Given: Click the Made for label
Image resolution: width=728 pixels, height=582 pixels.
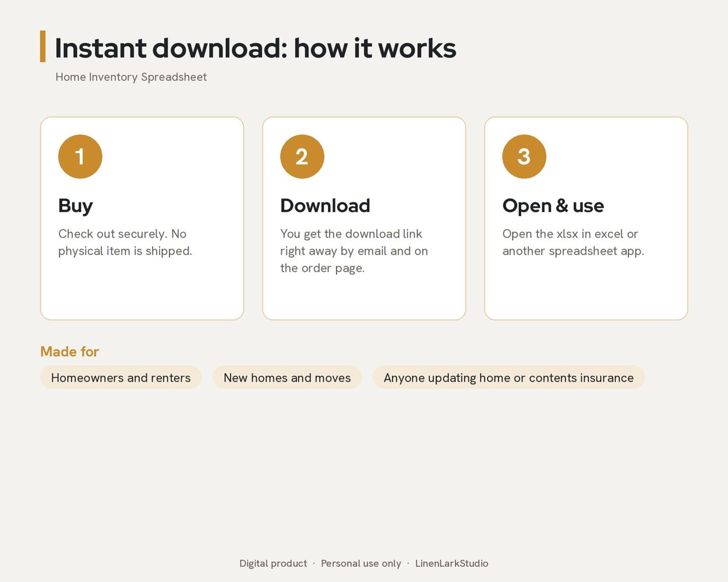Looking at the screenshot, I should (x=69, y=352).
